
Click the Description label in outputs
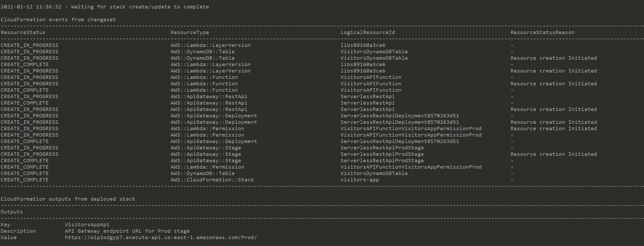(18, 231)
